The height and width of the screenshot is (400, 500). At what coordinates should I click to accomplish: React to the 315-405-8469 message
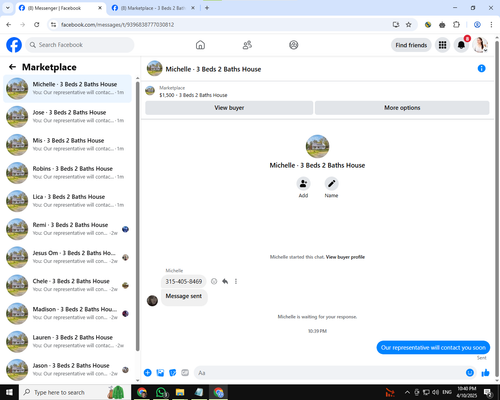pyautogui.click(x=214, y=281)
